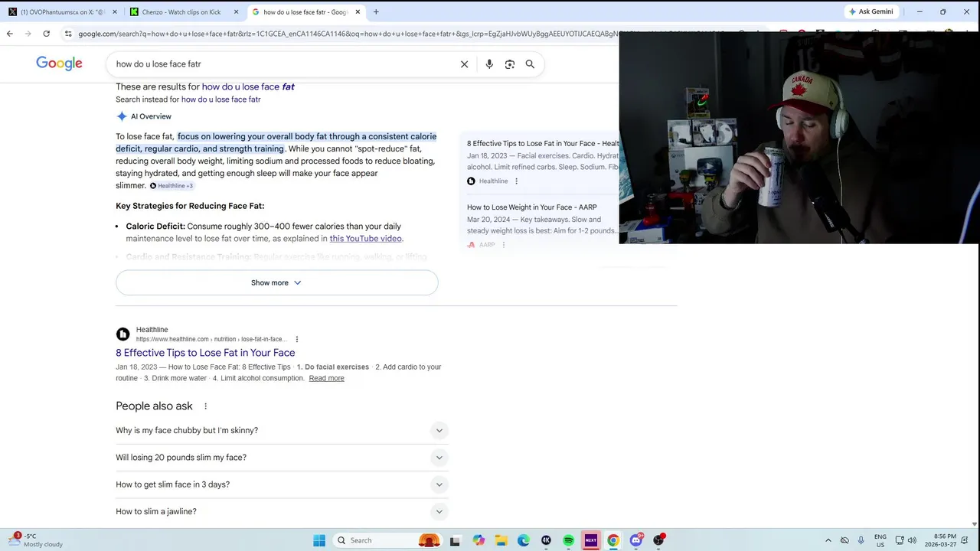The image size is (980, 551).
Task: Click the Ask Gemini button
Action: click(871, 11)
